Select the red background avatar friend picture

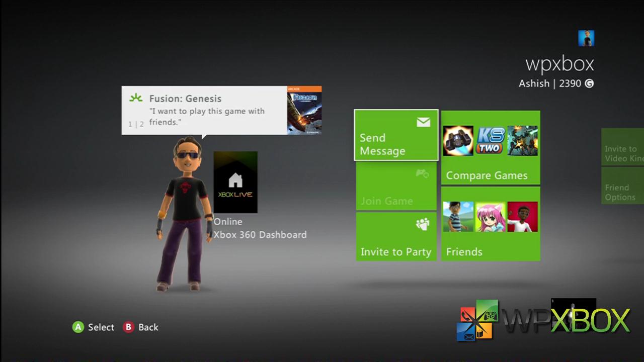pyautogui.click(x=523, y=217)
